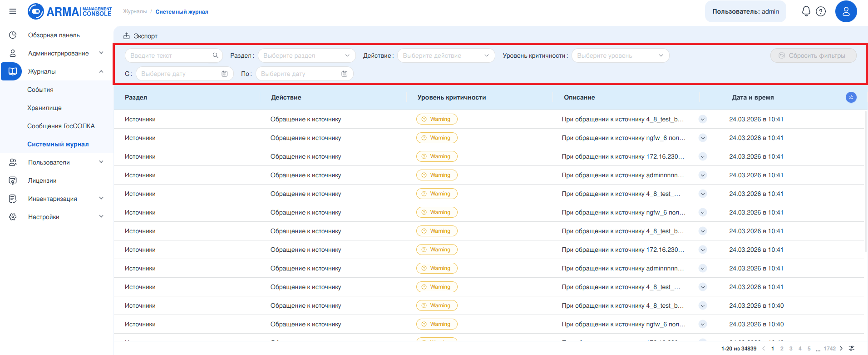The width and height of the screenshot is (868, 355).
Task: Click the Настройки gear icon
Action: click(13, 217)
